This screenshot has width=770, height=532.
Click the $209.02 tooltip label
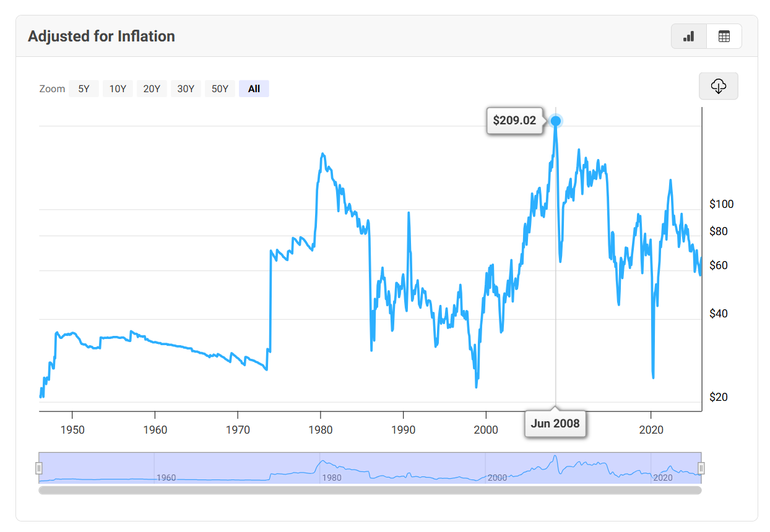pos(514,121)
